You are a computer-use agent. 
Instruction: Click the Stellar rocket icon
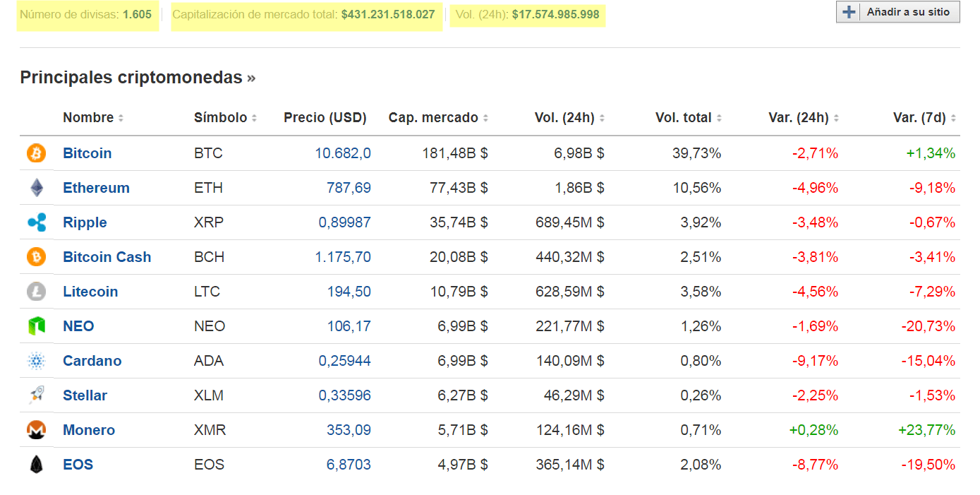pos(36,395)
